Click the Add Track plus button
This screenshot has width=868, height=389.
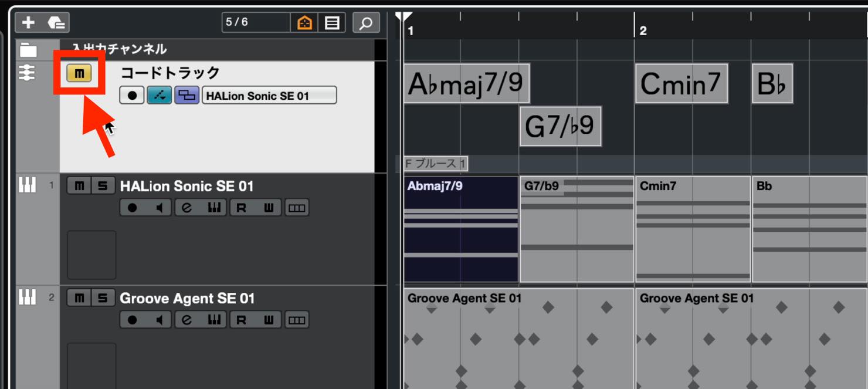(28, 23)
